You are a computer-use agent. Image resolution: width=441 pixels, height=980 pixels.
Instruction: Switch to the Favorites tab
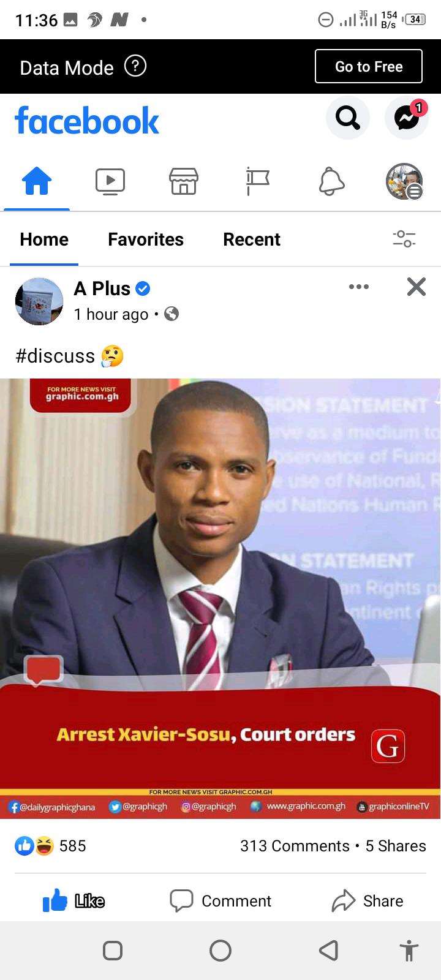coord(146,239)
